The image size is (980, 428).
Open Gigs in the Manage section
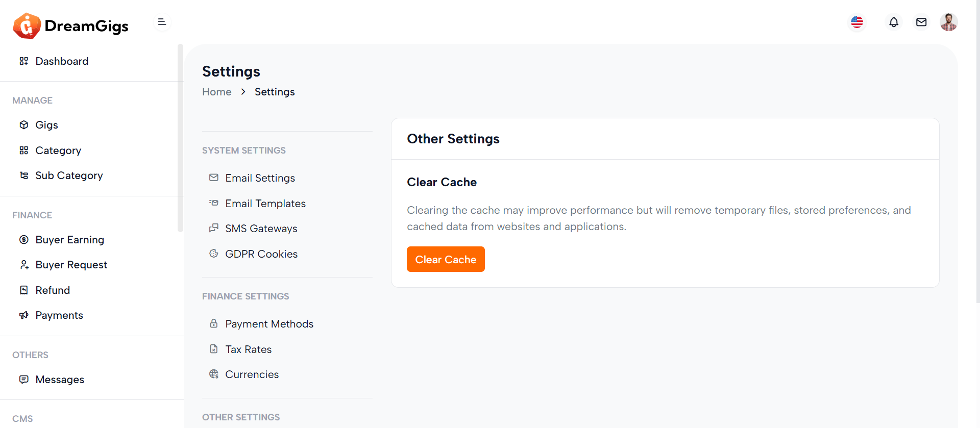pos(46,125)
